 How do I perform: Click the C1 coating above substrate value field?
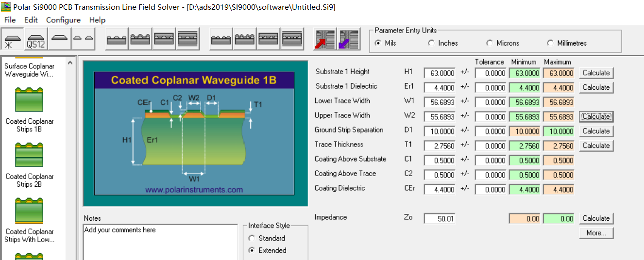[x=440, y=161]
